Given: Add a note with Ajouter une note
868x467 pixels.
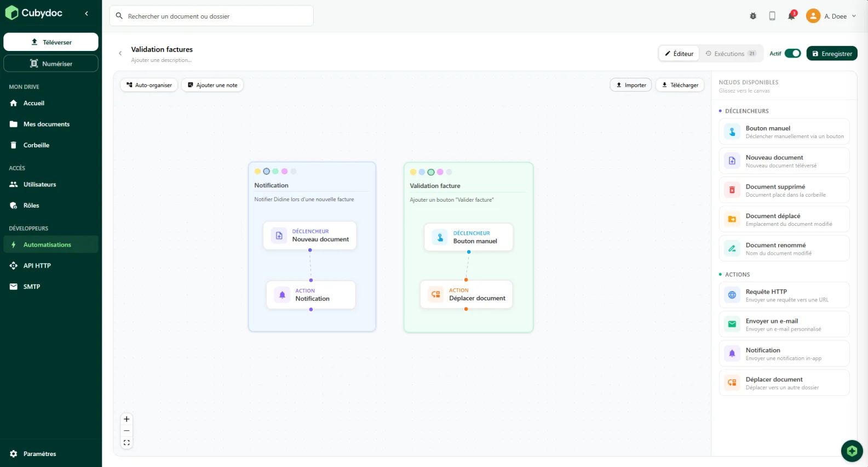Looking at the screenshot, I should coord(212,85).
